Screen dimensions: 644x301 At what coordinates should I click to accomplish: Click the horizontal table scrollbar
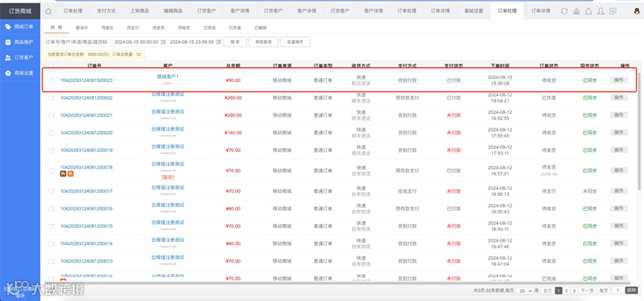point(335,283)
